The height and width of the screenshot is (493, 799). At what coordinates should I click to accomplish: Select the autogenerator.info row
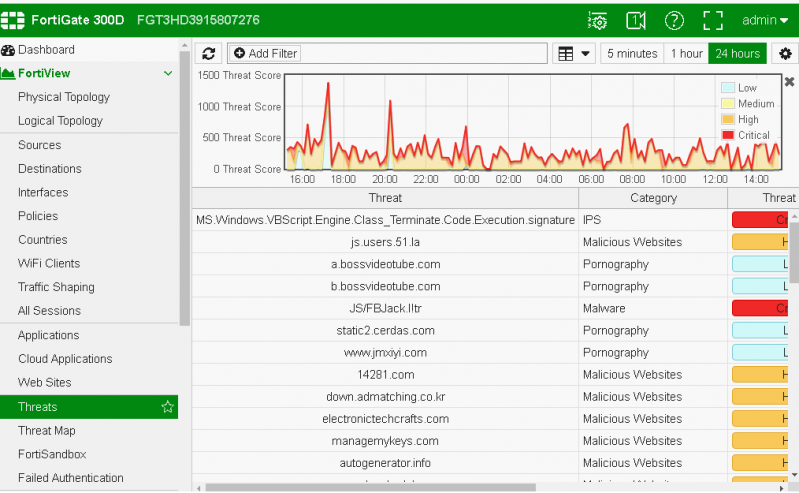[385, 463]
